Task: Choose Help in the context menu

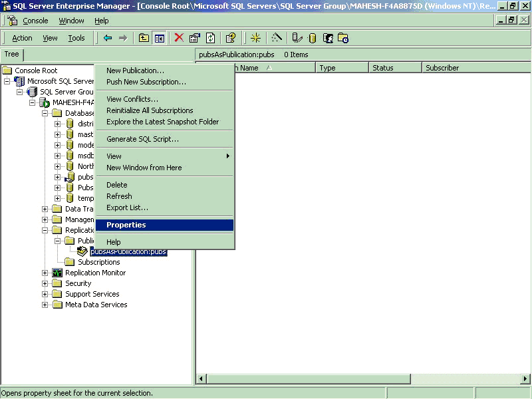Action: [164, 242]
